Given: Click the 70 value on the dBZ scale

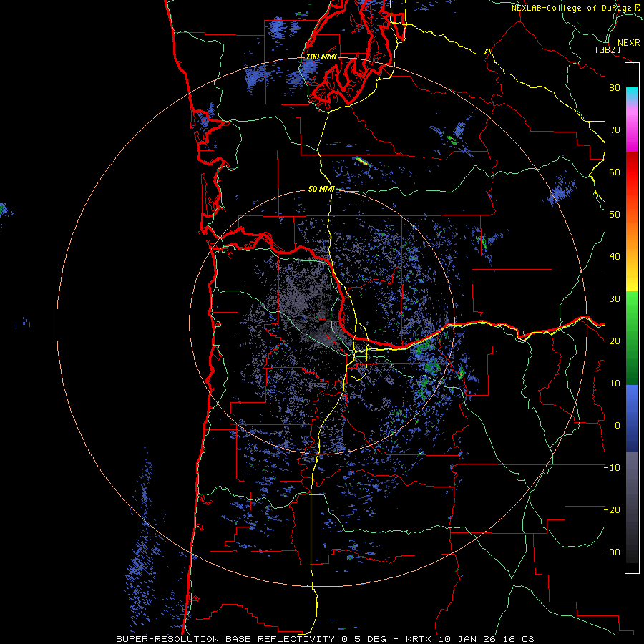Looking at the screenshot, I should pyautogui.click(x=615, y=130).
